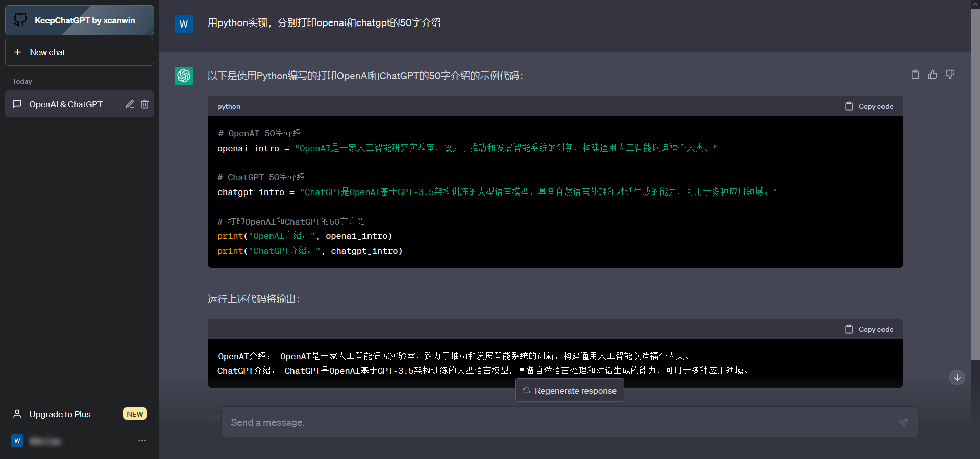Screen dimensions: 980x459
Task: Click the response intro sentence '以下是使用Python'
Action: [x=365, y=76]
